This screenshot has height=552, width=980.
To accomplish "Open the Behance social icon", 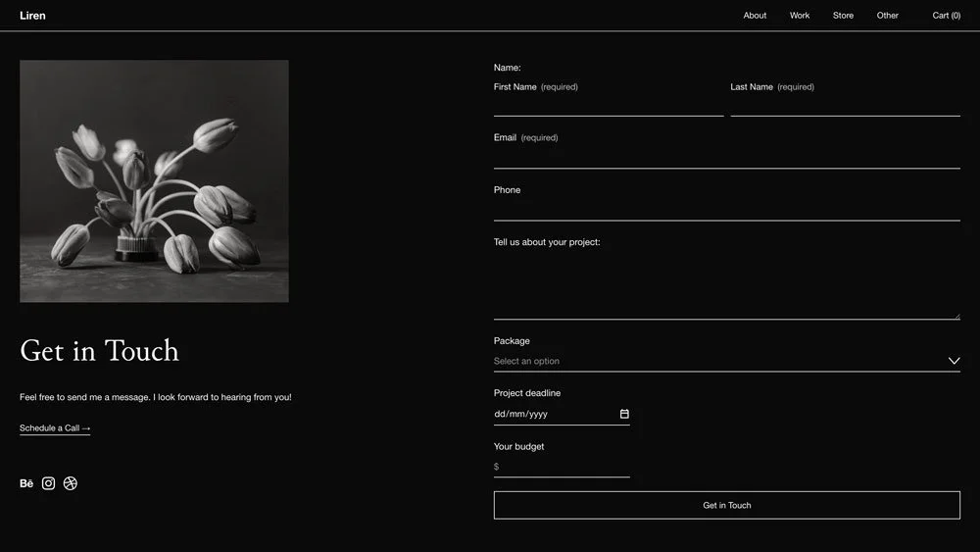I will (26, 483).
